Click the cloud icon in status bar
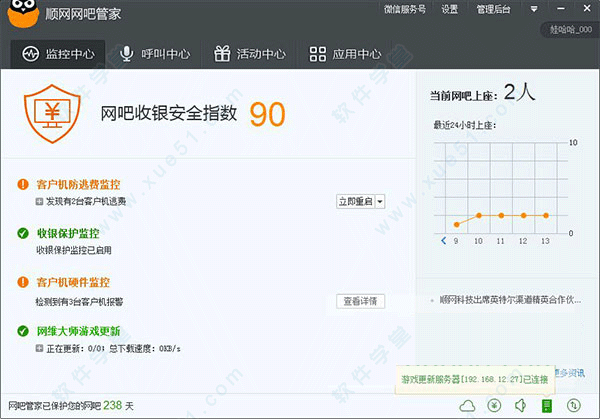This screenshot has width=600, height=419. coord(467,406)
